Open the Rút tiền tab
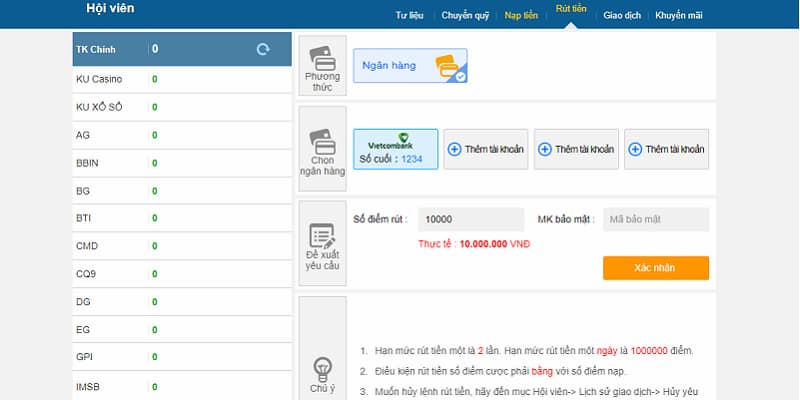The image size is (800, 400). (x=571, y=15)
